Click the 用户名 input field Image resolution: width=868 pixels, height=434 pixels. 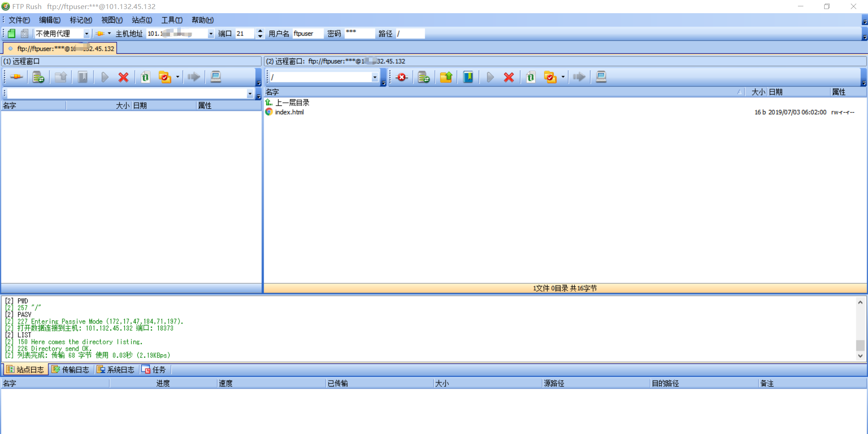coord(307,34)
